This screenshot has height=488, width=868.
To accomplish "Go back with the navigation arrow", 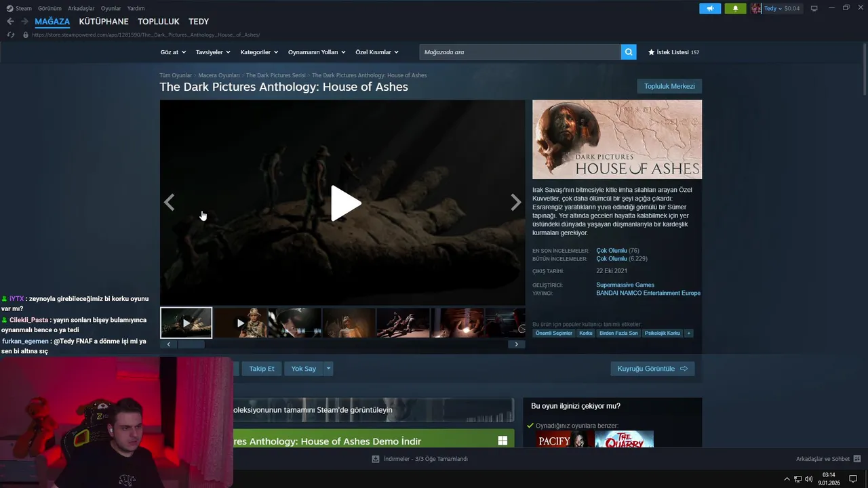I will pyautogui.click(x=10, y=22).
